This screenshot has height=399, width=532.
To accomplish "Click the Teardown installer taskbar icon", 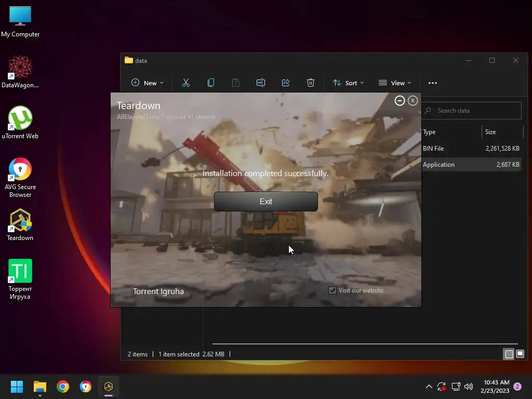I will (x=109, y=387).
